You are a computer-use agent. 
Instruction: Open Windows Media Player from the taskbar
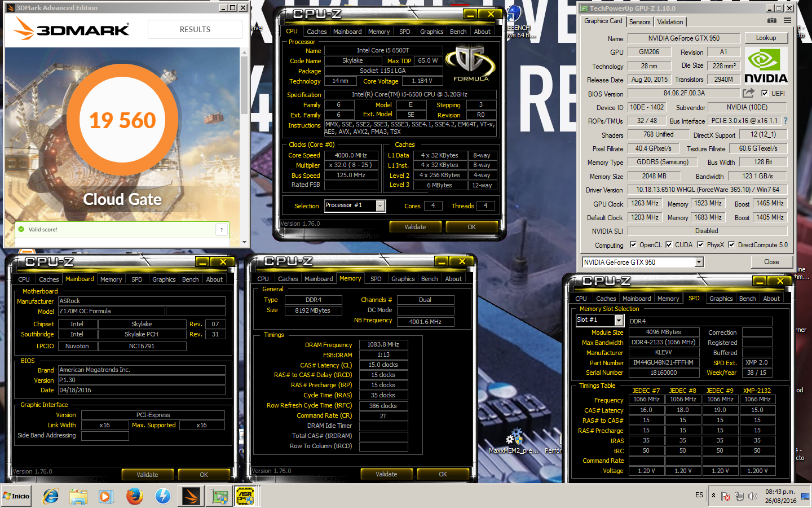point(105,496)
